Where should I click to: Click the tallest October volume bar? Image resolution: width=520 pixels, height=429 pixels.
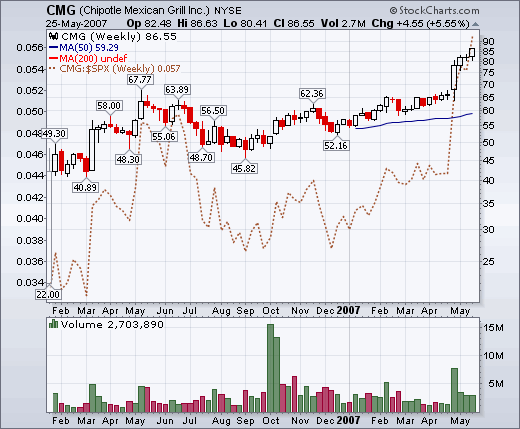pyautogui.click(x=270, y=368)
